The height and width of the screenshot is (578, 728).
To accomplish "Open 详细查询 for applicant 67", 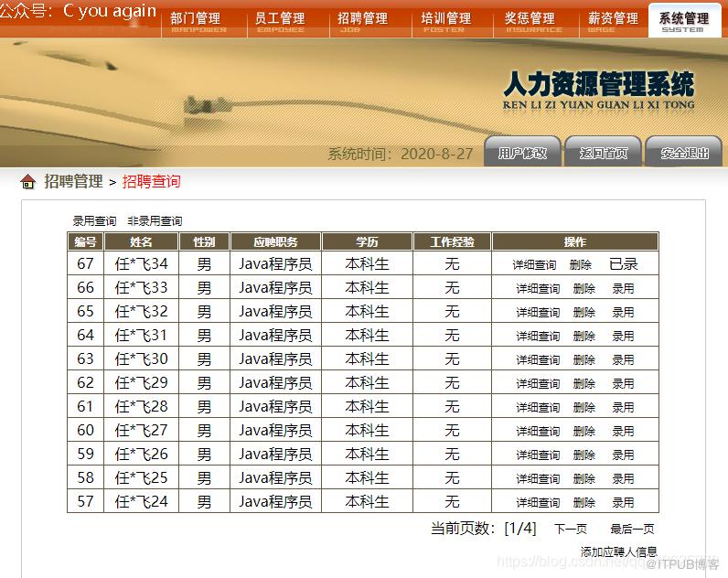I will (x=534, y=264).
